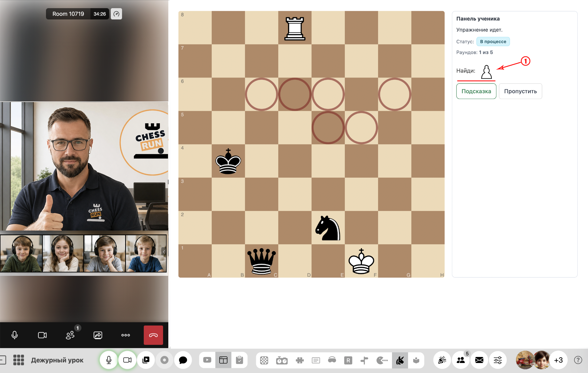Open the settings sliders icon

tap(498, 360)
